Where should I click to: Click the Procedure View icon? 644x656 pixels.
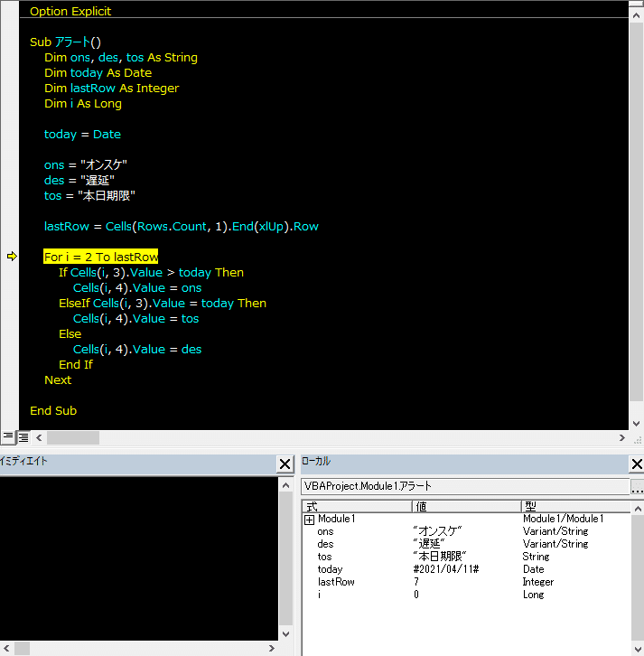pyautogui.click(x=8, y=437)
